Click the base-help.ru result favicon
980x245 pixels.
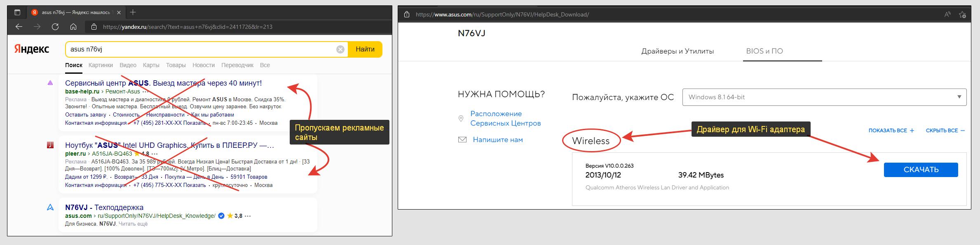(50, 83)
